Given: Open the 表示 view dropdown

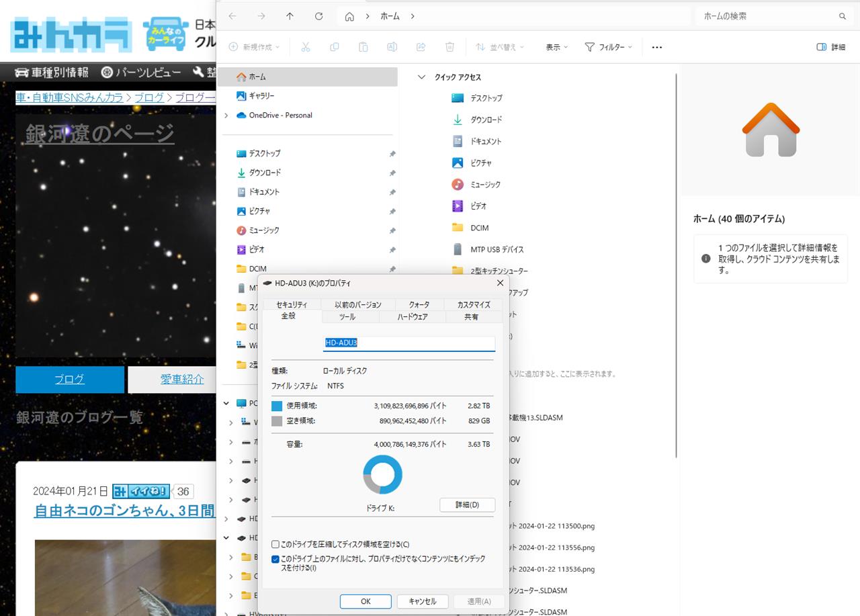Looking at the screenshot, I should pyautogui.click(x=557, y=47).
